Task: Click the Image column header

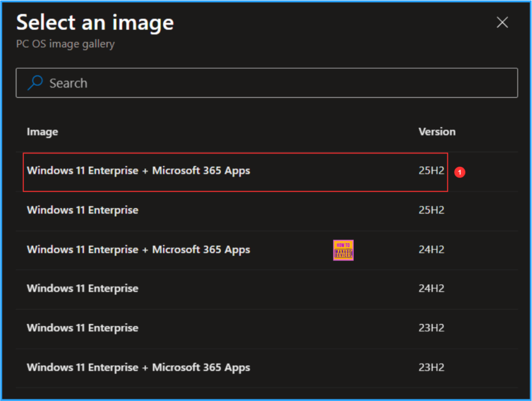Action: pyautogui.click(x=43, y=132)
